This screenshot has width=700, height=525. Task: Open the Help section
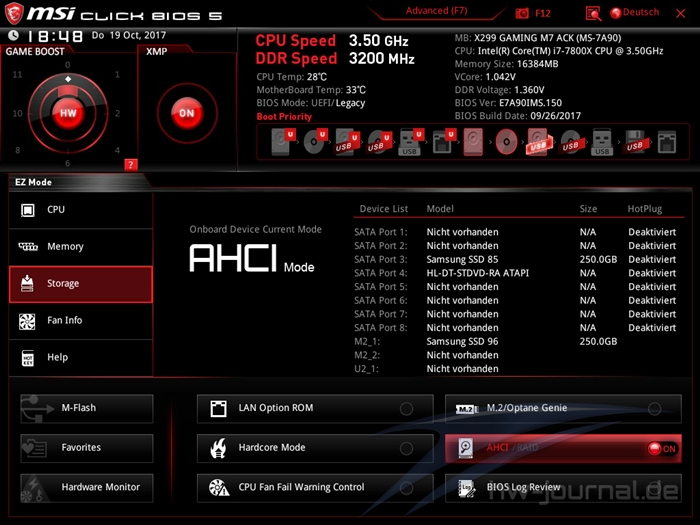click(x=81, y=358)
